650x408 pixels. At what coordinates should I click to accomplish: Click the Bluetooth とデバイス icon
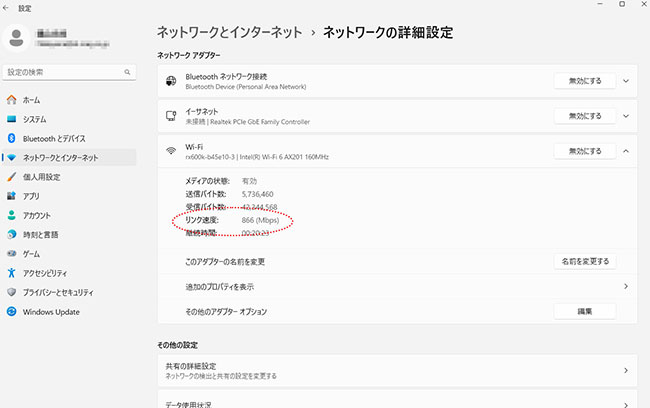11,138
